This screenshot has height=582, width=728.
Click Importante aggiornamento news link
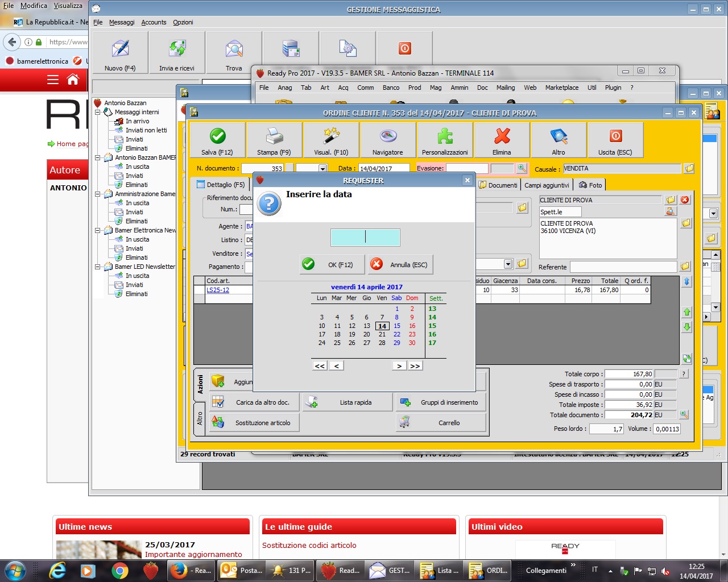(193, 554)
